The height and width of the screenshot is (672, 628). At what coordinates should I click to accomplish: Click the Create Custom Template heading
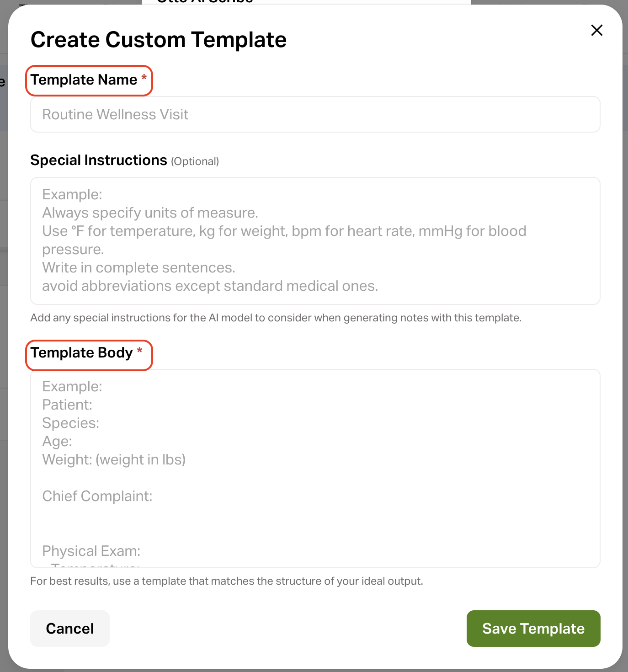click(159, 40)
